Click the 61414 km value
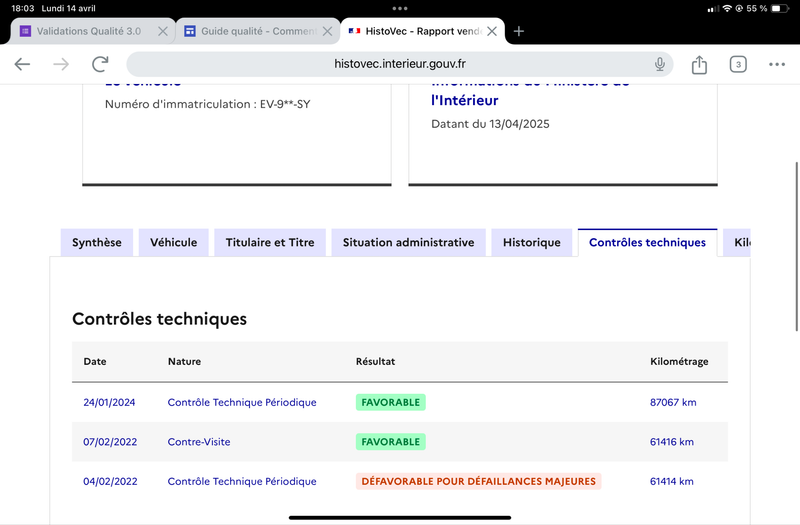800x525 pixels. click(x=672, y=481)
